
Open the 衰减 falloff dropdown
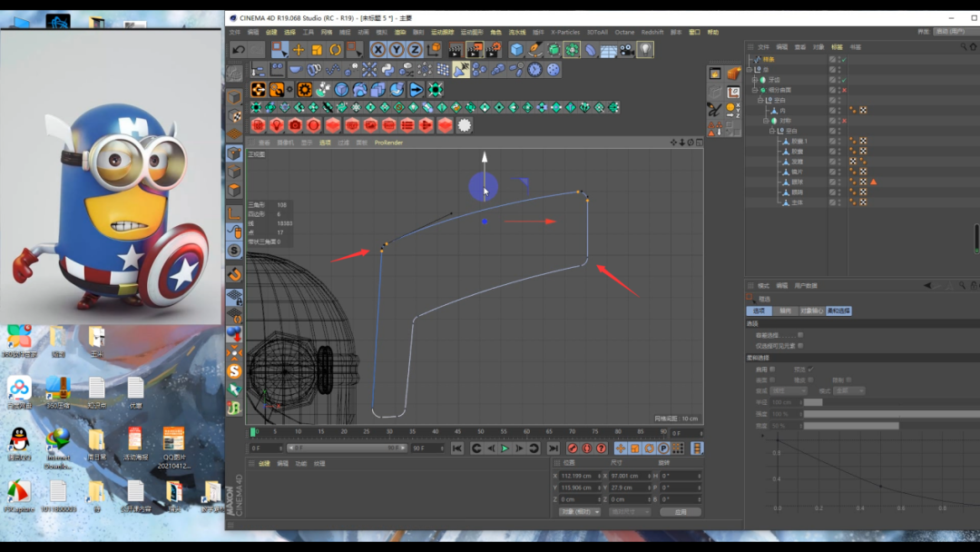pyautogui.click(x=789, y=390)
